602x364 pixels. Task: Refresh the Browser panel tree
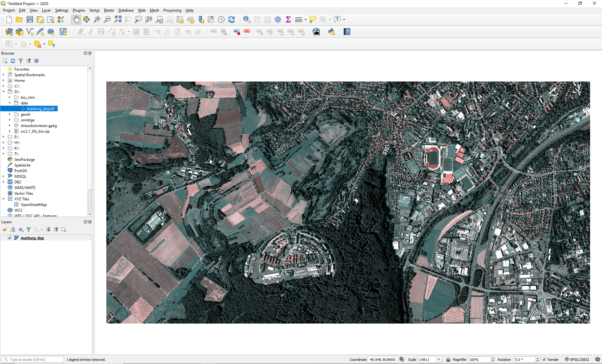13,61
